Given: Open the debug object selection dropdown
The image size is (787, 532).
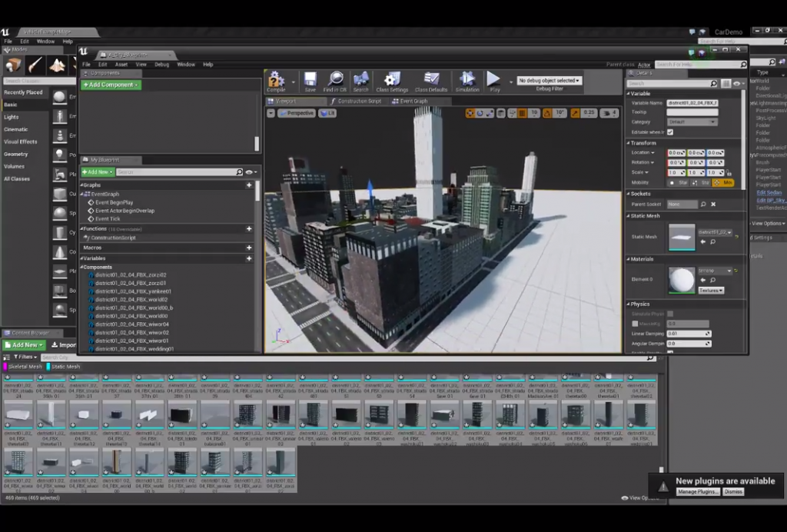Looking at the screenshot, I should [549, 81].
